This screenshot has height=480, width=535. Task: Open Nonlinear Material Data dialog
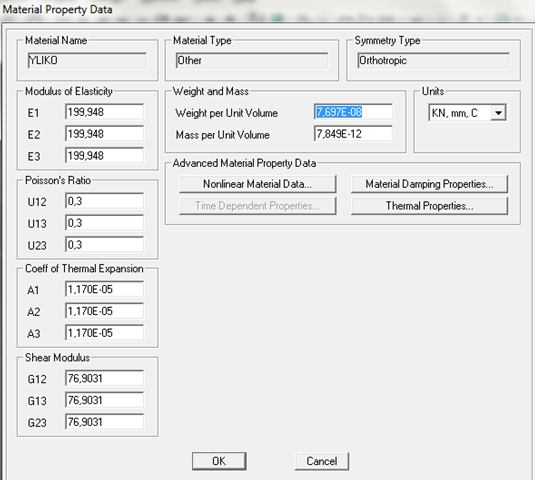pyautogui.click(x=258, y=184)
